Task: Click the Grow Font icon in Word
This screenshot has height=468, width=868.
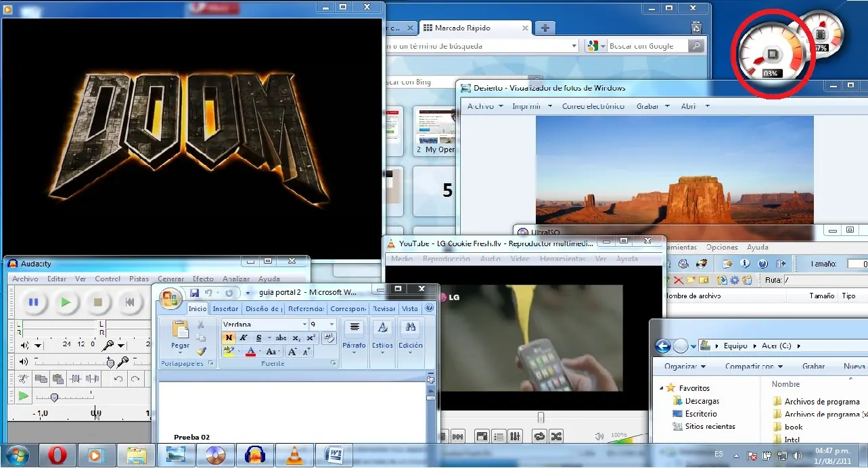Action: click(x=292, y=352)
